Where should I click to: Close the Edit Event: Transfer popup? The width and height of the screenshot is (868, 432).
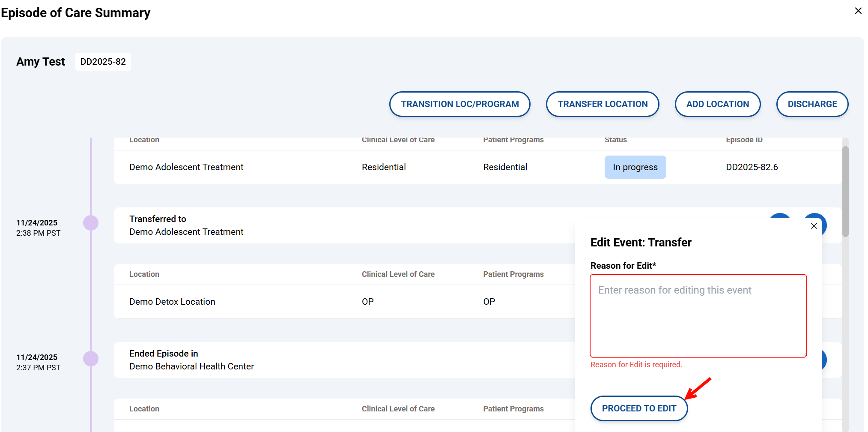(x=814, y=226)
